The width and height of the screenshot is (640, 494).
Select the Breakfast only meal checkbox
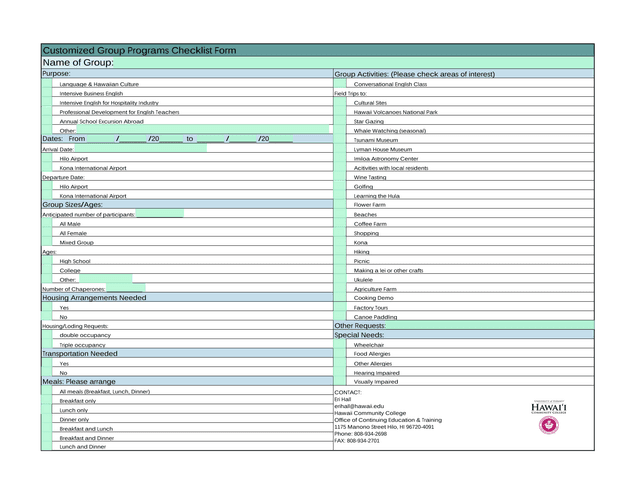click(x=47, y=400)
